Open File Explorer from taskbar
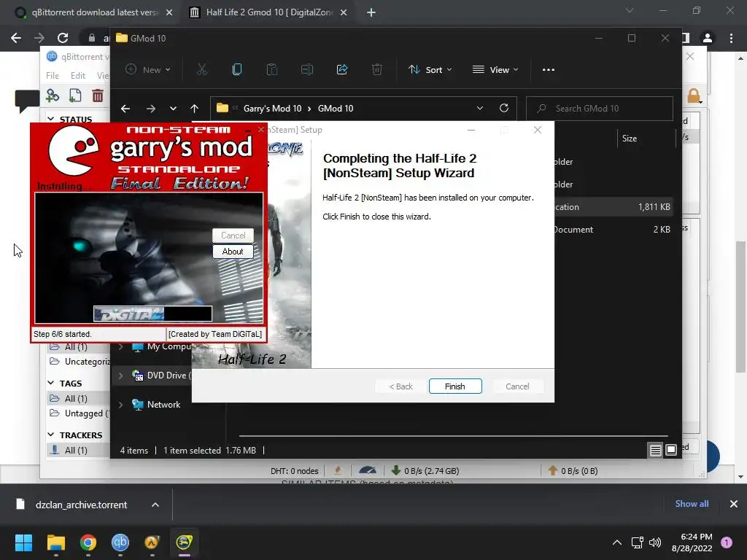The width and height of the screenshot is (747, 560). tap(55, 542)
